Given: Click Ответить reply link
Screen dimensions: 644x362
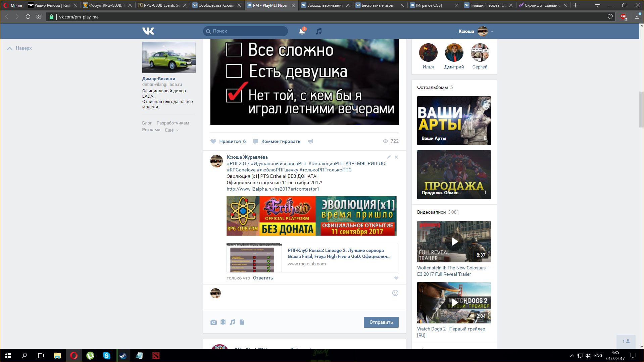Looking at the screenshot, I should 263,278.
